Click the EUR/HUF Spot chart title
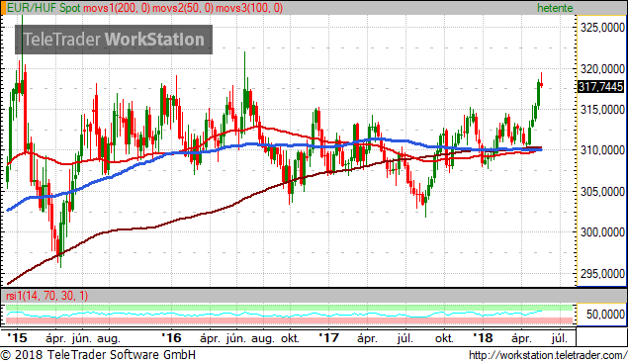The height and width of the screenshot is (364, 628). click(x=44, y=8)
